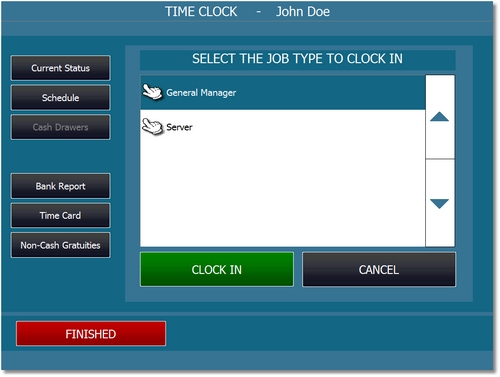Cancel the clock-in selection
This screenshot has height=377, width=500.
[379, 269]
